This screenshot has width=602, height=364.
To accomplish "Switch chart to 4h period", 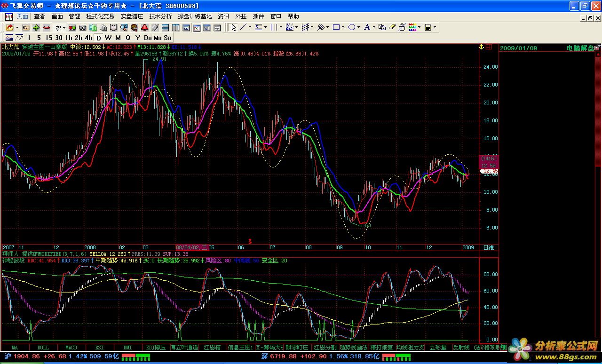I will (88, 38).
